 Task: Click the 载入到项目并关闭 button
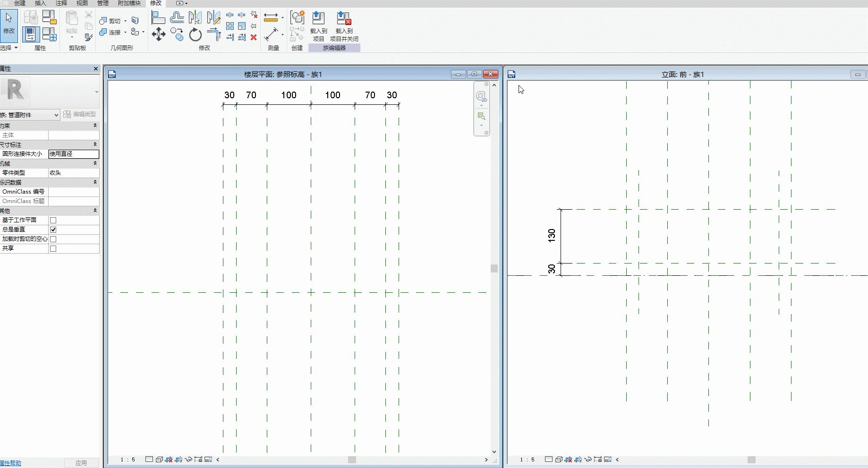point(344,26)
